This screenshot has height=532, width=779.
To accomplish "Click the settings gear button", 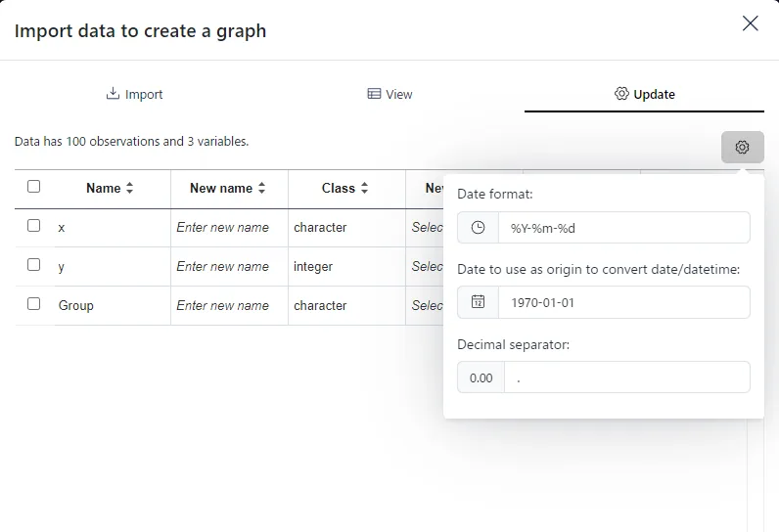I will pyautogui.click(x=742, y=147).
